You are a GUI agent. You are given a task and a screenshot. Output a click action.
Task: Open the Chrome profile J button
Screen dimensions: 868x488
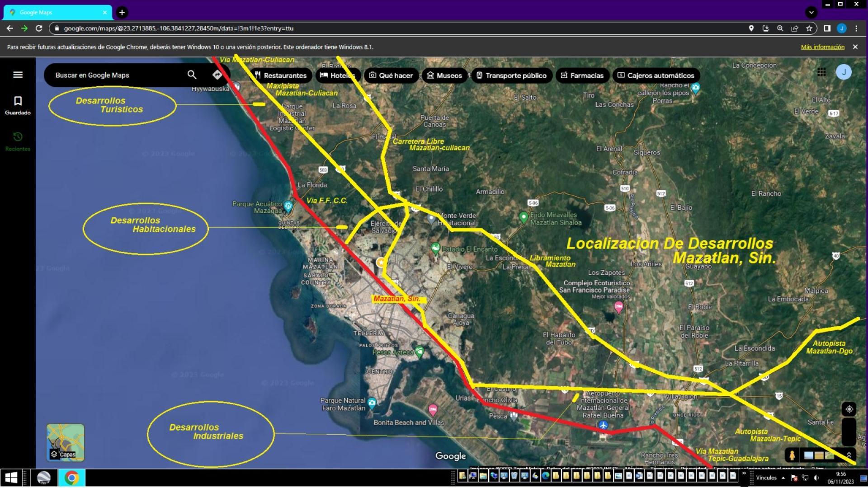tap(841, 28)
